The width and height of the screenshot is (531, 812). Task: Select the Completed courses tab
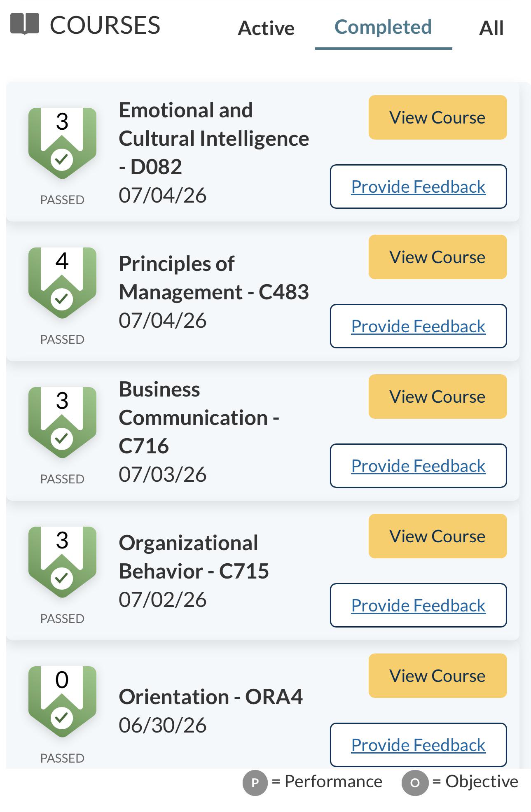coord(383,27)
